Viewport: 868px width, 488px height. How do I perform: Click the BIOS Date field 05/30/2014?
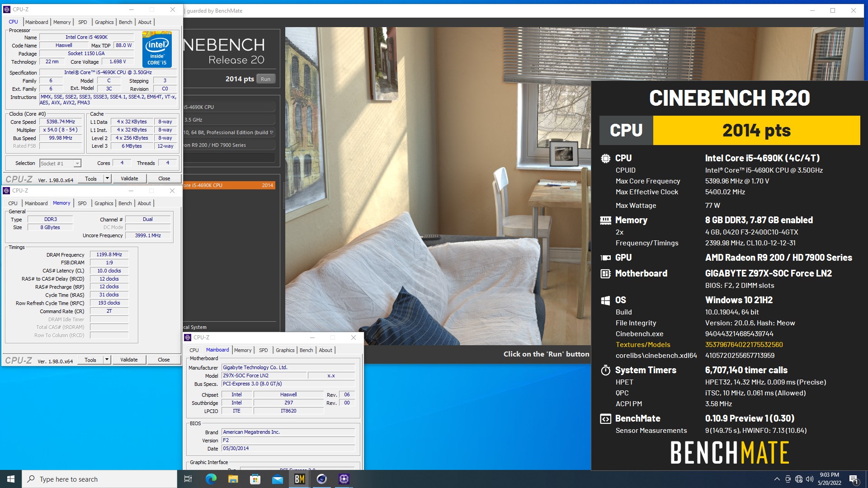pos(288,448)
